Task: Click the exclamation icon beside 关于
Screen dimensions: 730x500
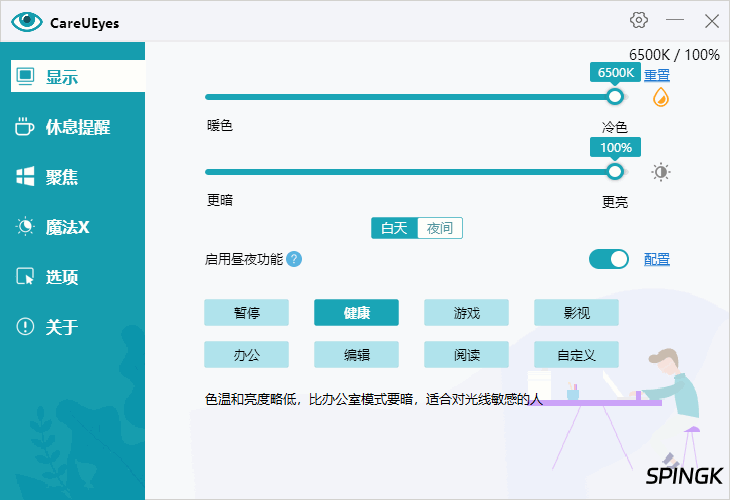Action: [x=25, y=326]
